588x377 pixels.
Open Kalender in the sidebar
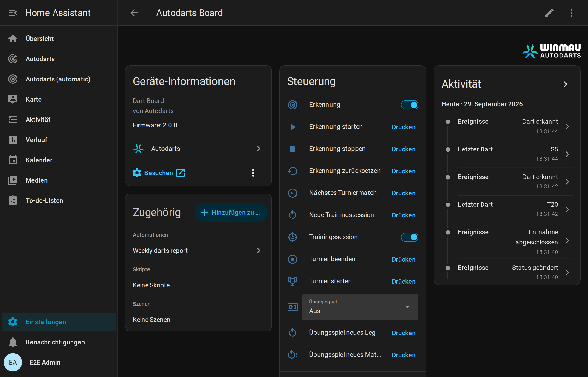59,160
